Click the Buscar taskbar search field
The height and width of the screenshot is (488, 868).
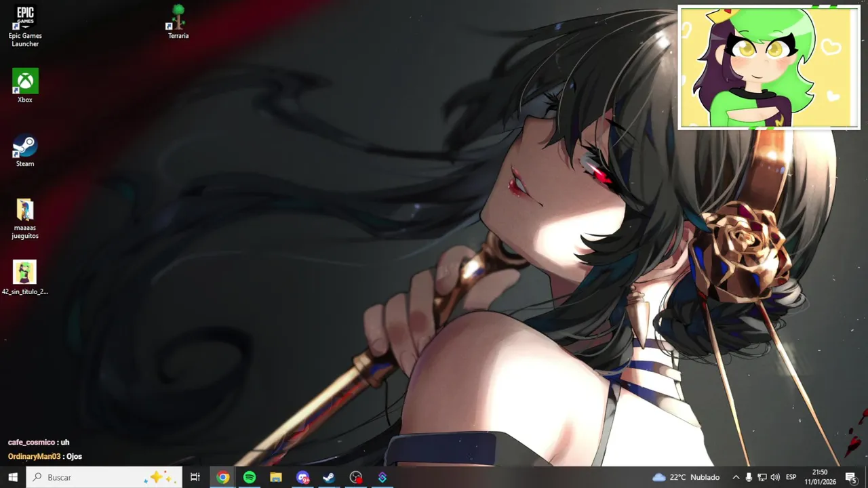coord(104,477)
